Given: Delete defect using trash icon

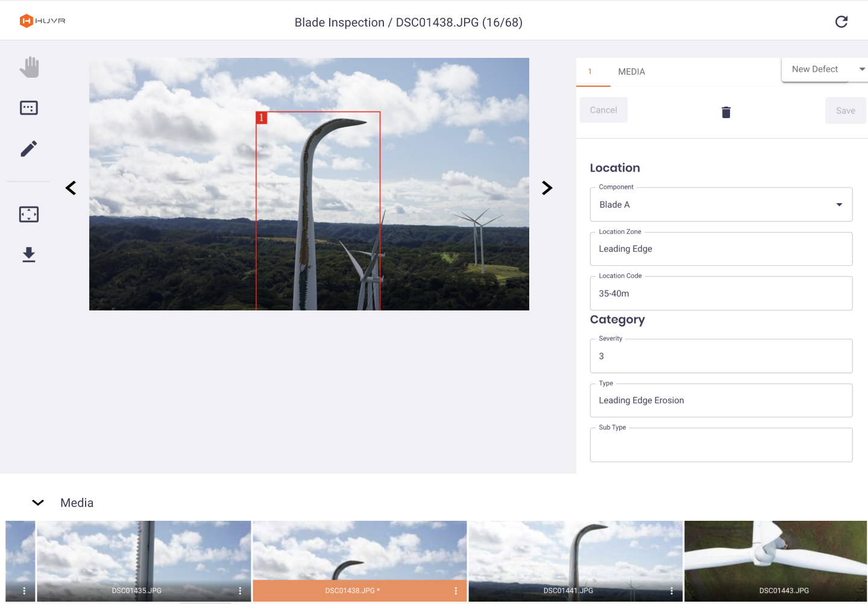Looking at the screenshot, I should pos(726,112).
